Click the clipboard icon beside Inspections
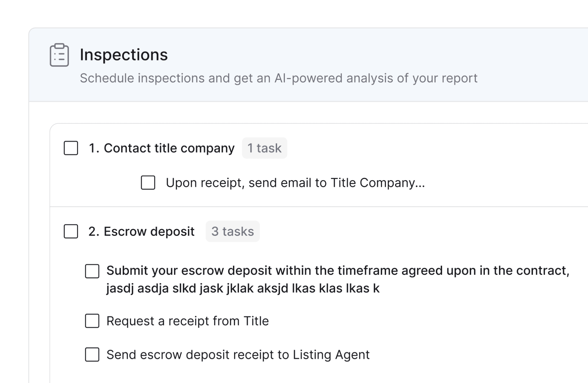 (59, 55)
